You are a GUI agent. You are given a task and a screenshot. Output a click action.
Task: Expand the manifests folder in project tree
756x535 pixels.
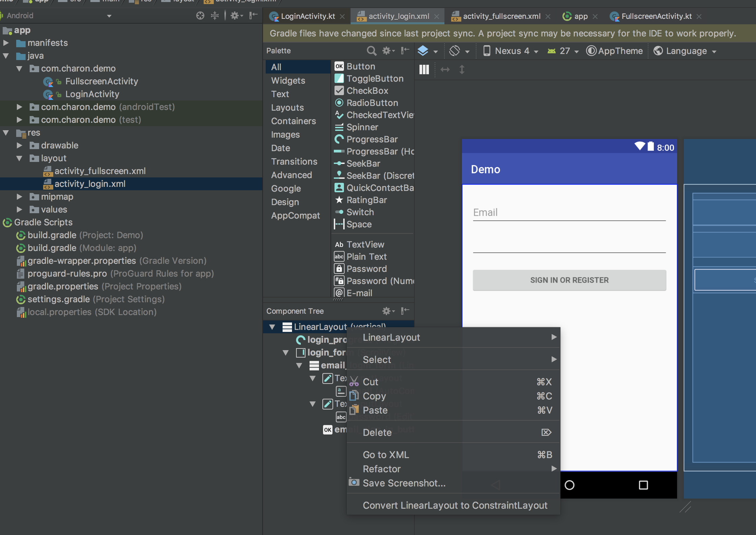pyautogui.click(x=6, y=43)
